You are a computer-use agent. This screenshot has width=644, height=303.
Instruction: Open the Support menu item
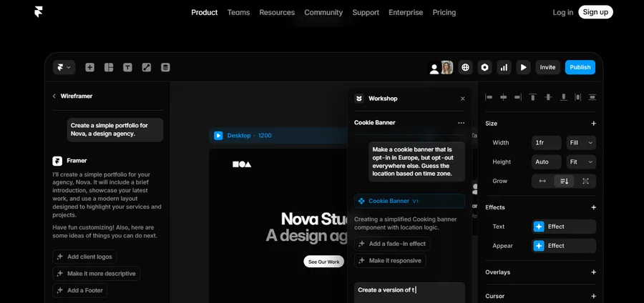coord(366,12)
